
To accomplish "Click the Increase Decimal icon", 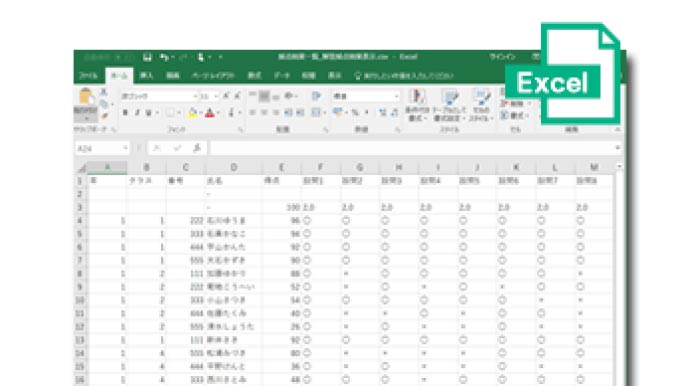I will tap(383, 113).
